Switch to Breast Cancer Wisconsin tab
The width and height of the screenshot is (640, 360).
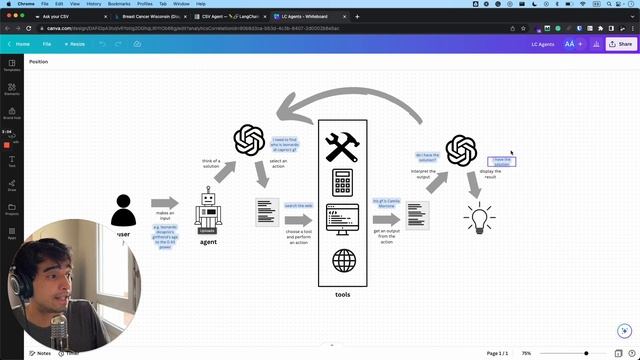click(x=150, y=17)
